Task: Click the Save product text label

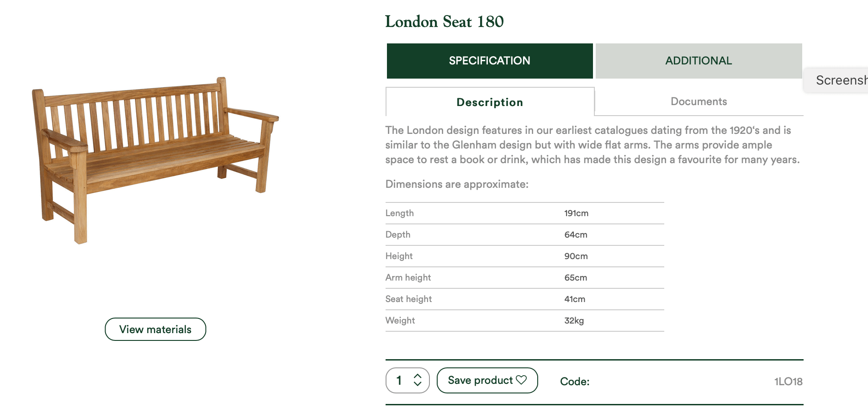Action: pos(480,380)
